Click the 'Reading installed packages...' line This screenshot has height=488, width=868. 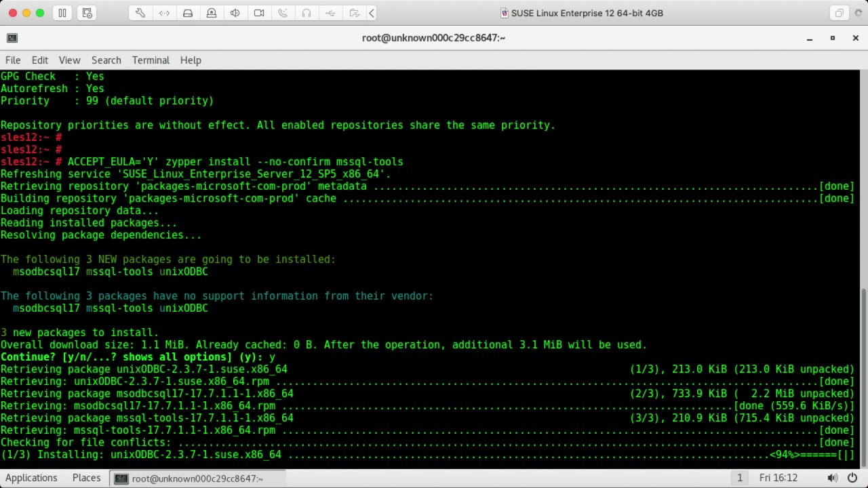coord(89,223)
